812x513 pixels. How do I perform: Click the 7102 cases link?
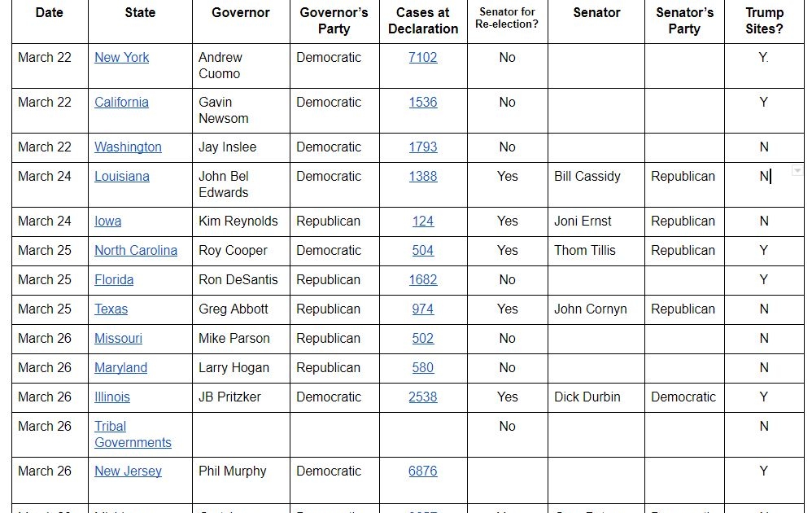tap(422, 58)
